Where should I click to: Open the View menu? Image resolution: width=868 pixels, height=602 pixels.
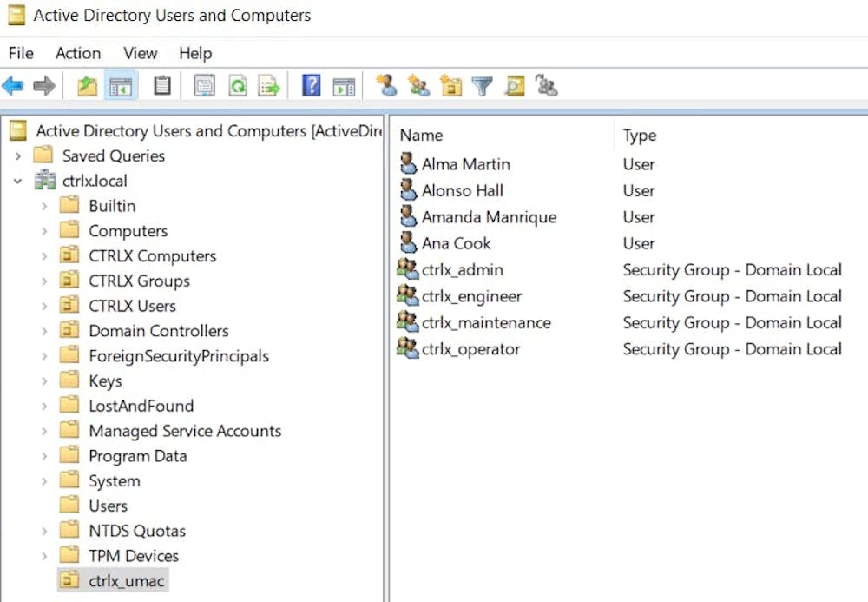[x=140, y=53]
